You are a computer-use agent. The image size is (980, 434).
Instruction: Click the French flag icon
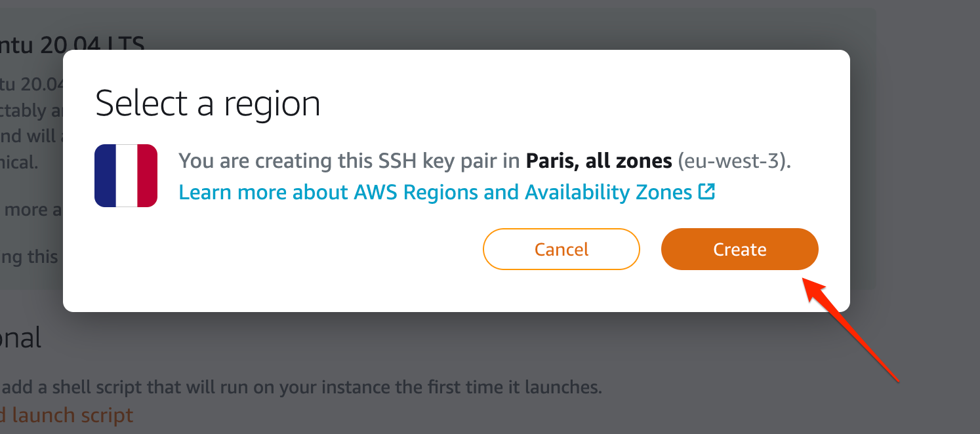[126, 176]
